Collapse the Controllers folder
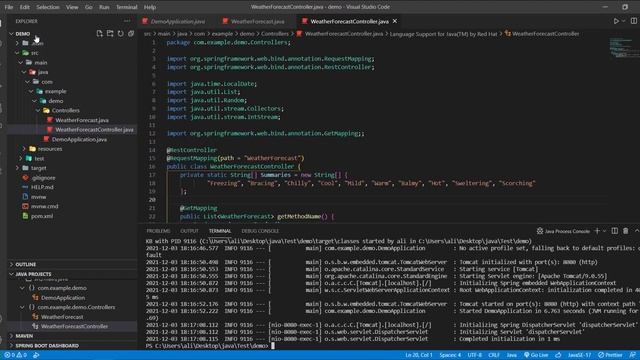 (x=65, y=110)
